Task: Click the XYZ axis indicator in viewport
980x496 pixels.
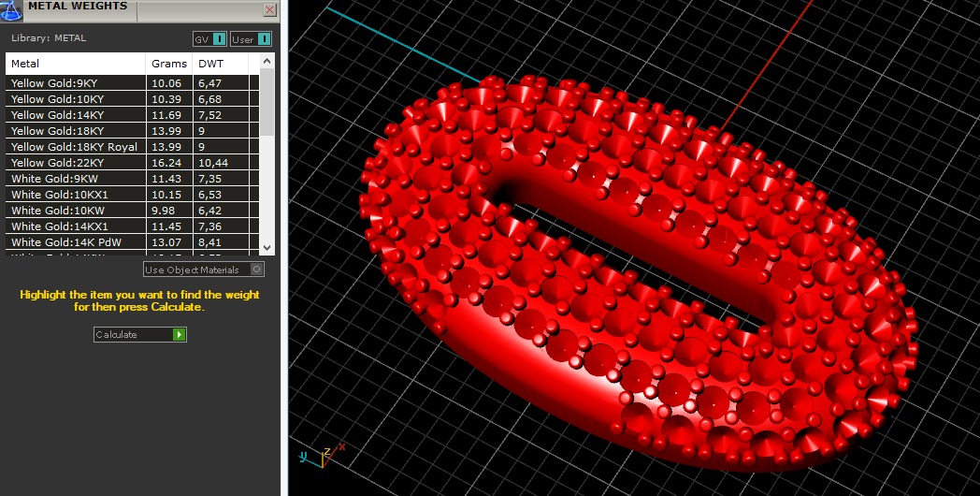Action: pos(322,456)
